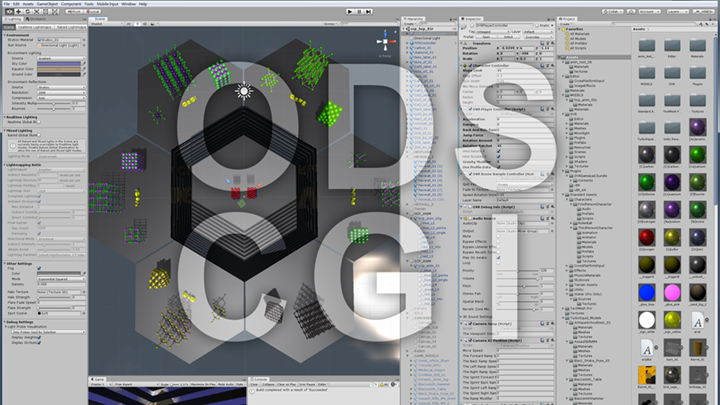
Task: Select the Hand view tool
Action: click(x=9, y=11)
